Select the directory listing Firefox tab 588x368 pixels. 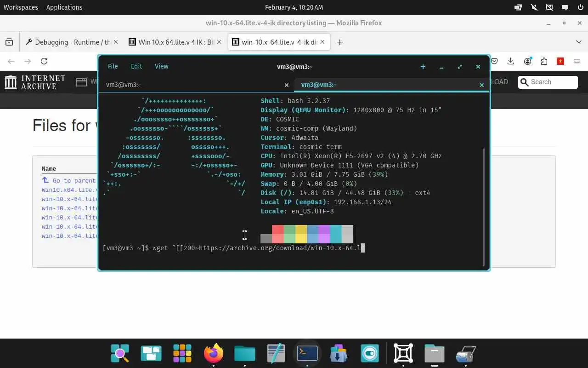[279, 42]
